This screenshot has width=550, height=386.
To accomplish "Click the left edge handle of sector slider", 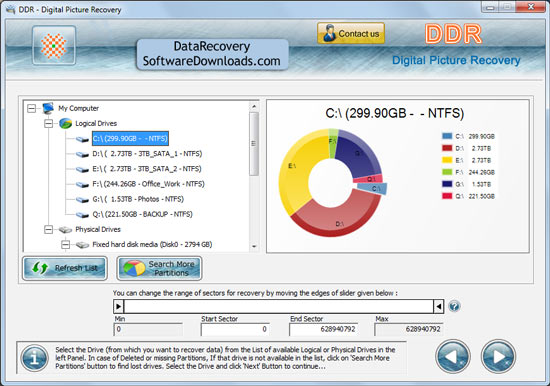I will [119, 307].
